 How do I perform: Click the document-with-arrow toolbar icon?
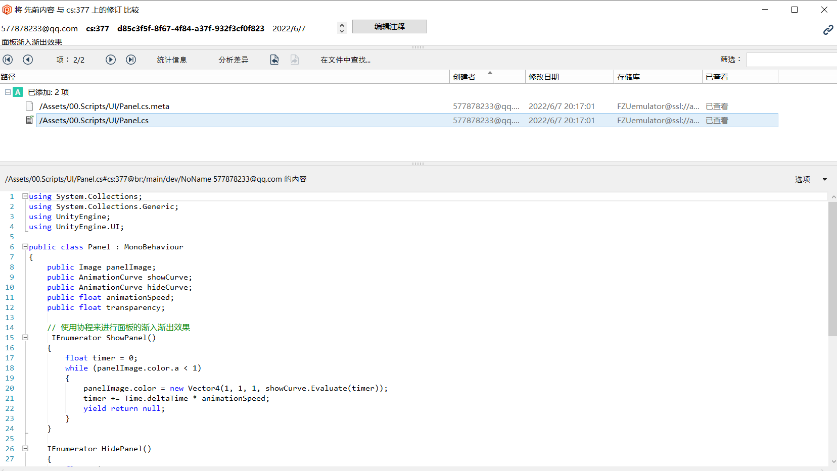274,60
